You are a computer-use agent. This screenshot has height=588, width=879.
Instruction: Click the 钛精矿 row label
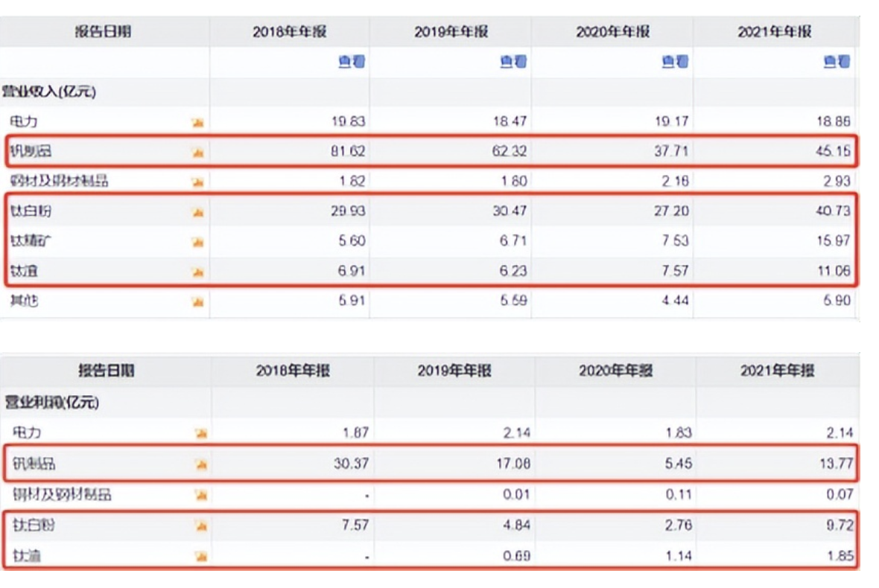coord(31,241)
